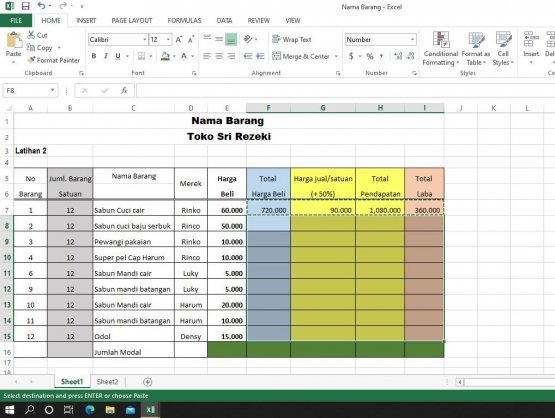Open the Copy dropdown arrow
This screenshot has width=555, height=418.
59,48
